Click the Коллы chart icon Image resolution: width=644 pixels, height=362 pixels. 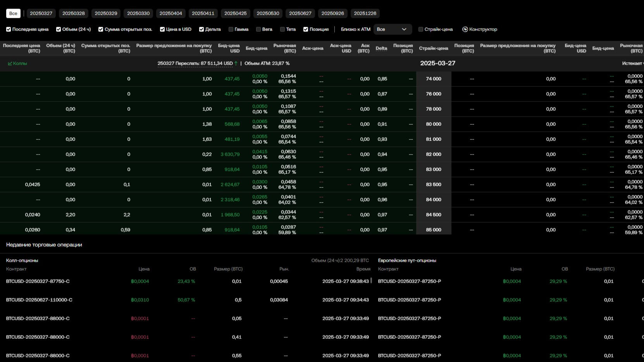pos(10,63)
